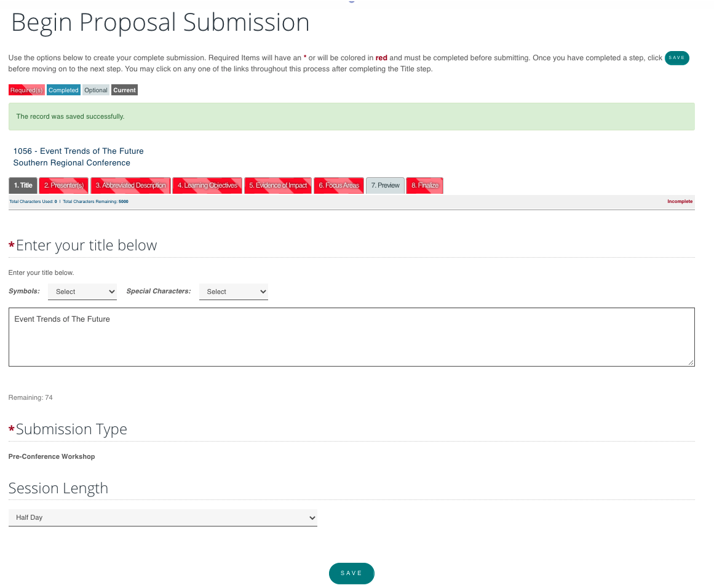Click the "Required(s)" legend badge
Screen dimensions: 714x588
(26, 90)
